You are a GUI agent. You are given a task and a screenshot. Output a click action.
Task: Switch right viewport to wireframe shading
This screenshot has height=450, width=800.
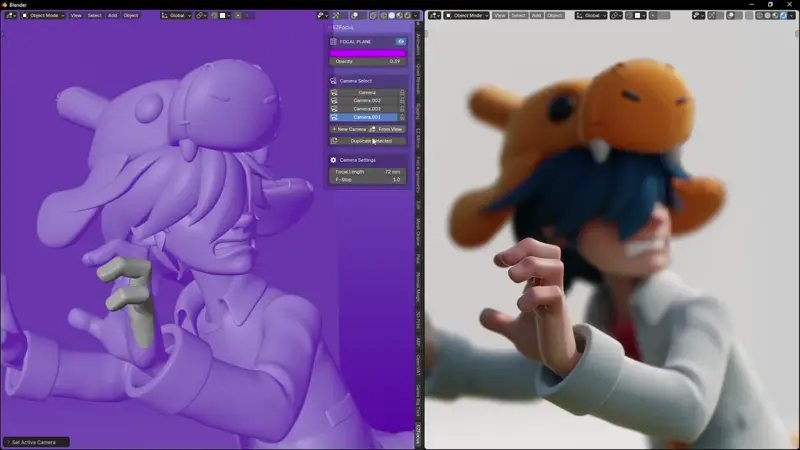[x=760, y=15]
